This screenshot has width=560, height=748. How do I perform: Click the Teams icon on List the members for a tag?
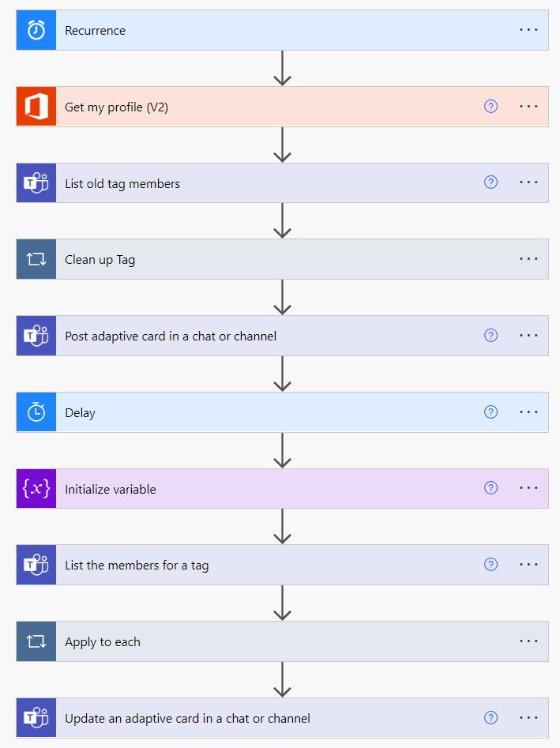pos(36,564)
